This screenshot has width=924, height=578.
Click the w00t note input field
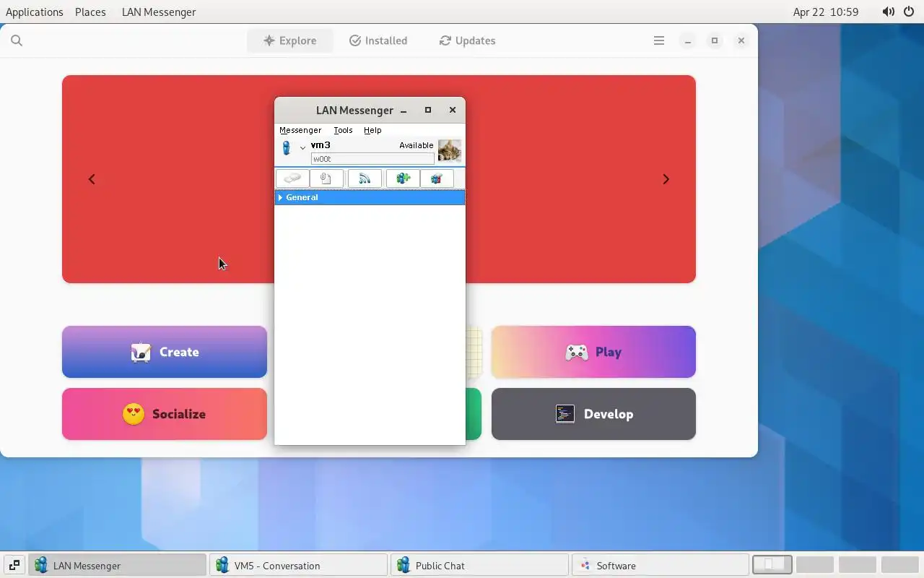tap(372, 159)
